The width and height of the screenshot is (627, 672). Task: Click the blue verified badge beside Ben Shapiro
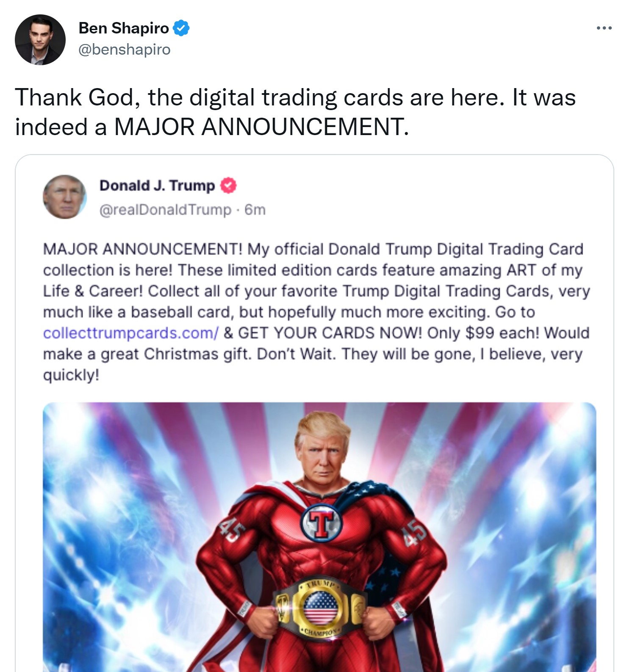point(181,28)
